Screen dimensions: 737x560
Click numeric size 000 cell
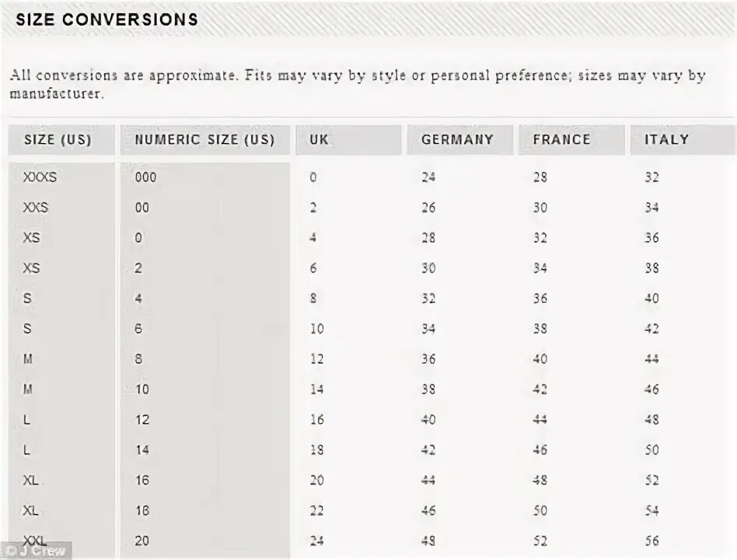tap(145, 177)
